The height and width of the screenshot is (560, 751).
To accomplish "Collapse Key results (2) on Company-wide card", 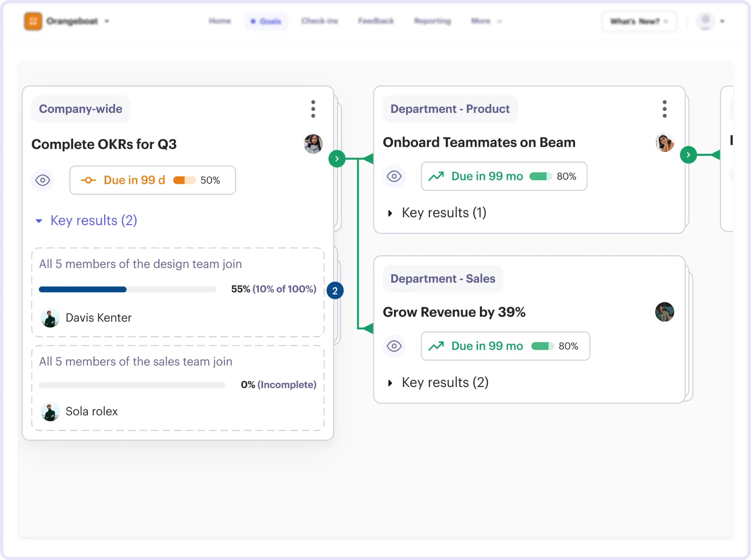I will 86,221.
